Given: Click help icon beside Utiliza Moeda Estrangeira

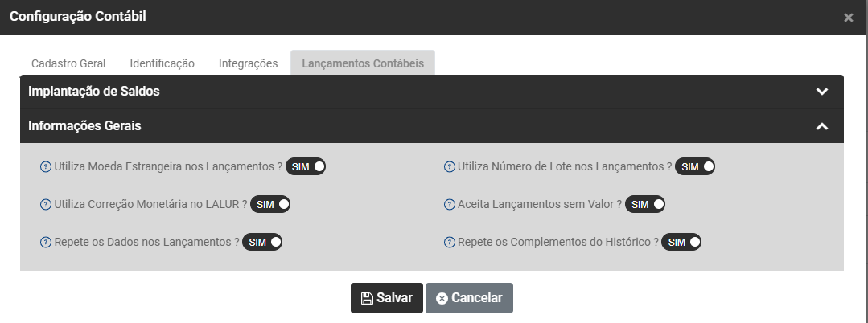Looking at the screenshot, I should [46, 167].
